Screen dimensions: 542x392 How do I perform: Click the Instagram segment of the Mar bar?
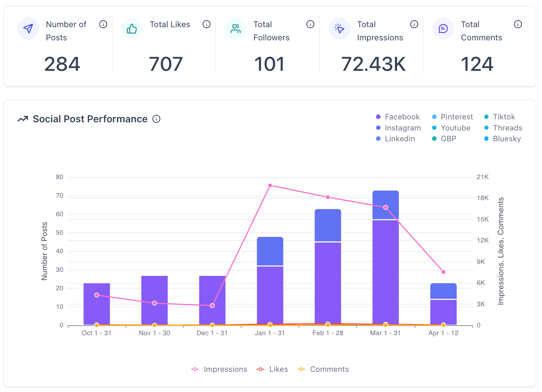[x=385, y=205]
